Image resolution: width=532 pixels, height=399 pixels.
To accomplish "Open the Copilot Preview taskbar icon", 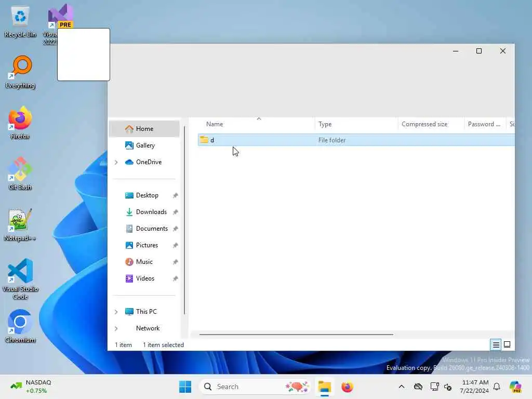I will [515, 387].
